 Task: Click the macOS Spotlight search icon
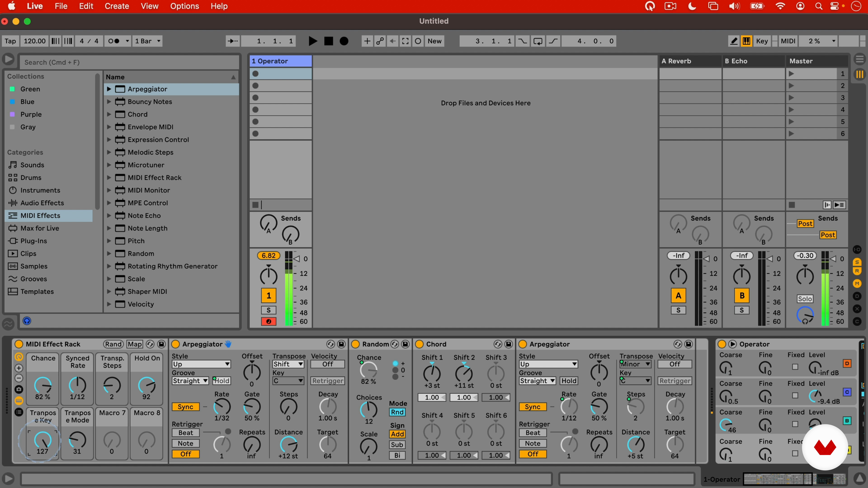point(818,6)
